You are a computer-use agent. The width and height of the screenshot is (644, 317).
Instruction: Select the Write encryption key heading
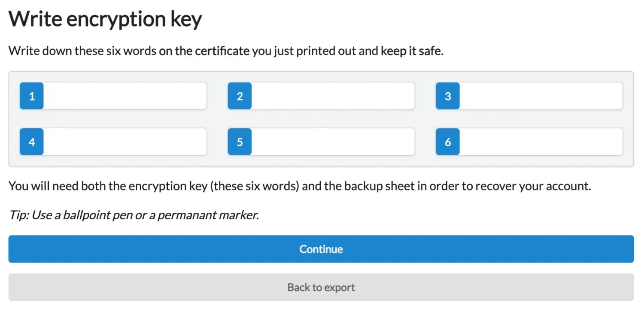pyautogui.click(x=106, y=18)
